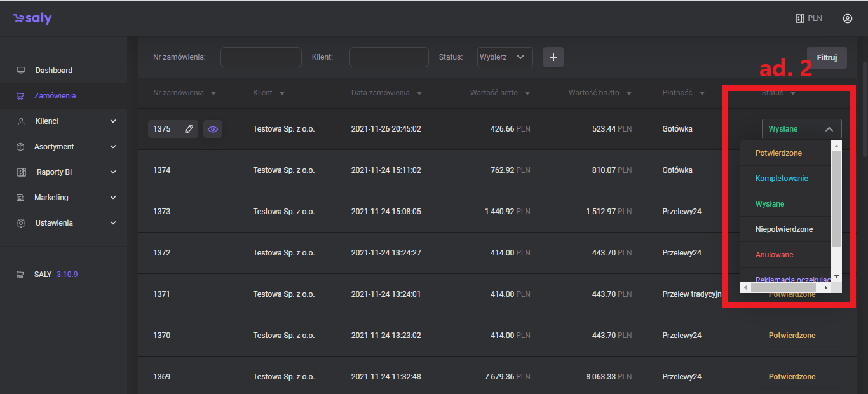This screenshot has height=394, width=868.
Task: Click the PLN currency icon in header
Action: click(800, 18)
